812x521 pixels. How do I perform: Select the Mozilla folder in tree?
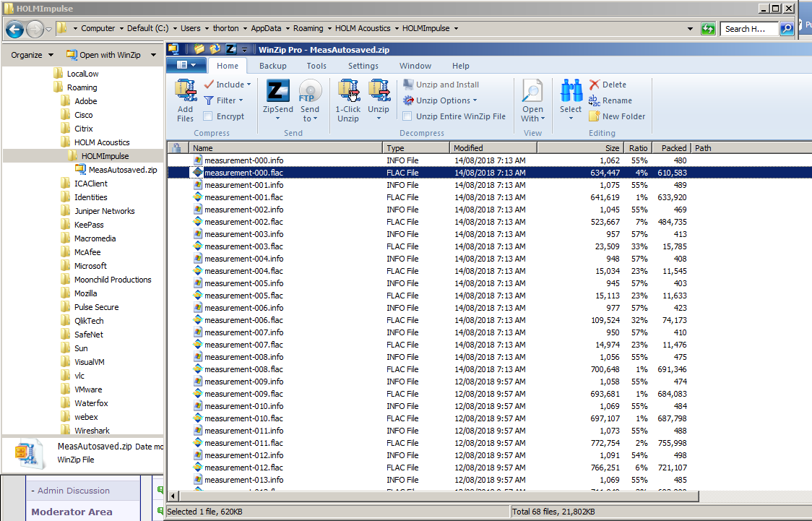(x=85, y=293)
